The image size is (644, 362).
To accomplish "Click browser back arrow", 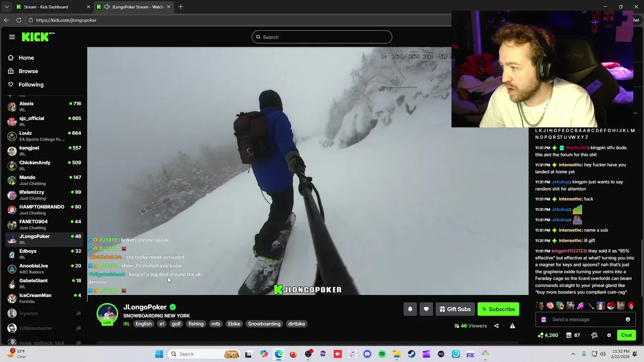I will (7, 20).
